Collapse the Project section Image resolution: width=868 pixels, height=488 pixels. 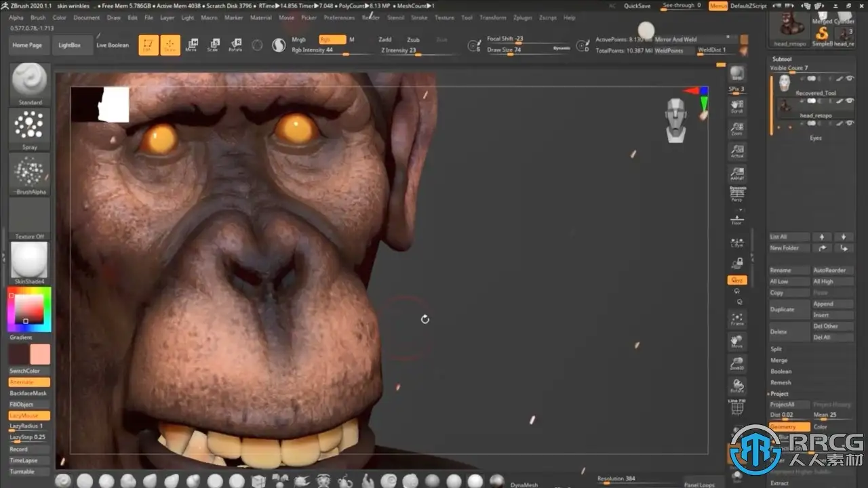pyautogui.click(x=779, y=394)
